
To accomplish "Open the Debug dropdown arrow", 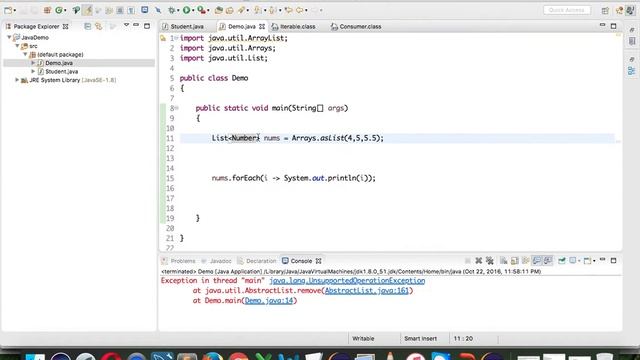I will pyautogui.click(x=179, y=10).
